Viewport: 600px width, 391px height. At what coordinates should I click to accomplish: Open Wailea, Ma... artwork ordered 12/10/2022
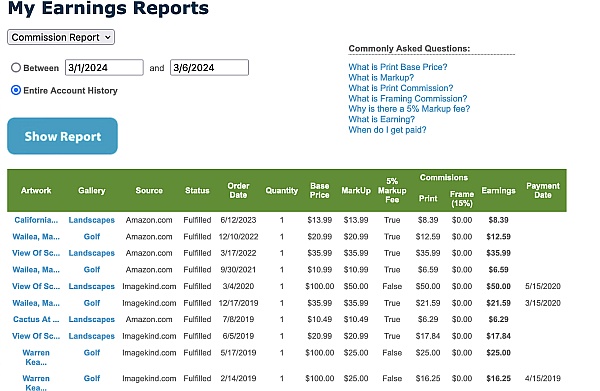click(36, 237)
